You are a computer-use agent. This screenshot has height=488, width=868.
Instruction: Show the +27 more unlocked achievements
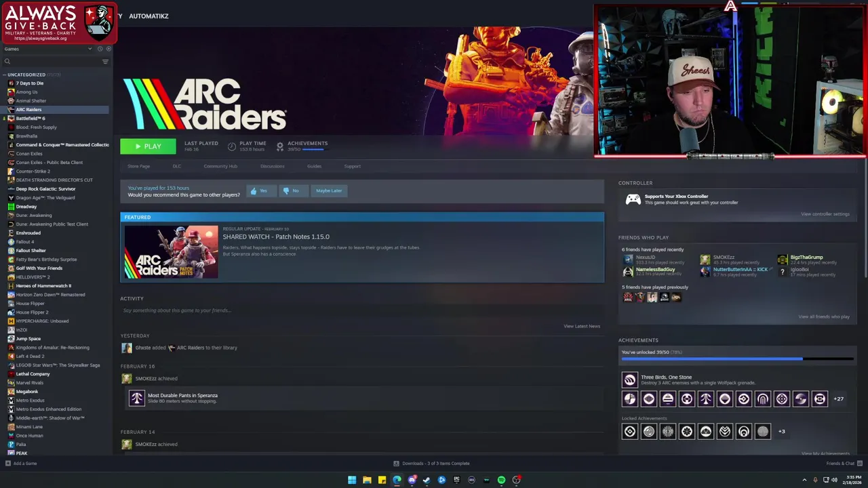(x=839, y=399)
